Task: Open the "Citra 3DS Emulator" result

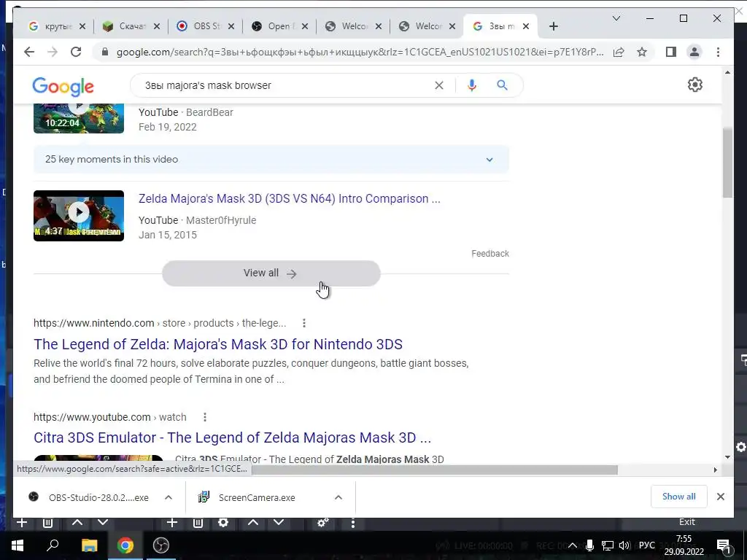Action: click(x=232, y=437)
